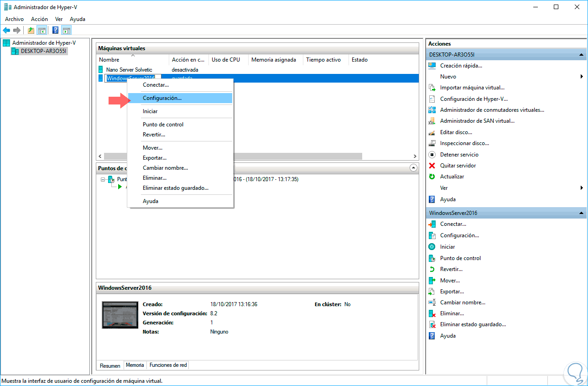Choose Configuración... in the context menu
This screenshot has width=588, height=386.
180,98
